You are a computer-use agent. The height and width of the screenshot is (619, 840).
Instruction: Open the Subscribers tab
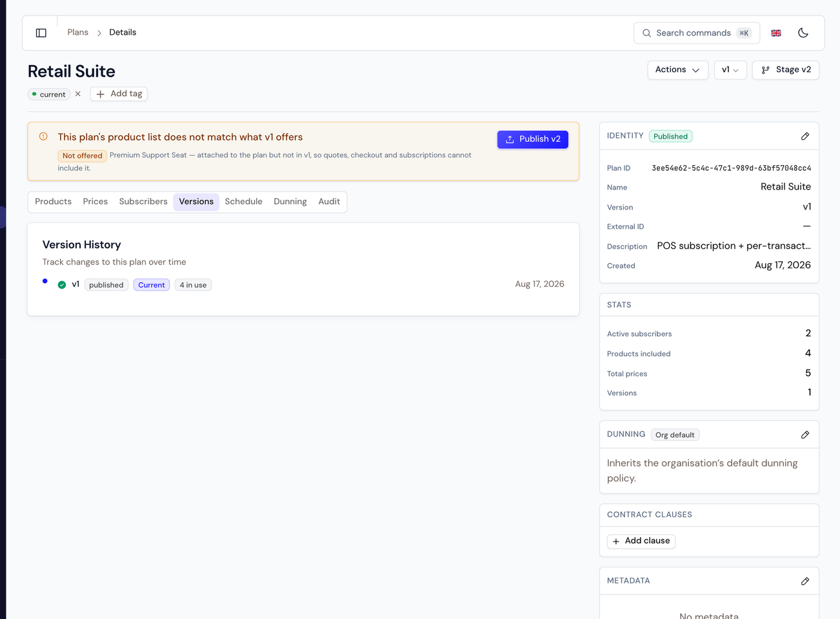(143, 202)
